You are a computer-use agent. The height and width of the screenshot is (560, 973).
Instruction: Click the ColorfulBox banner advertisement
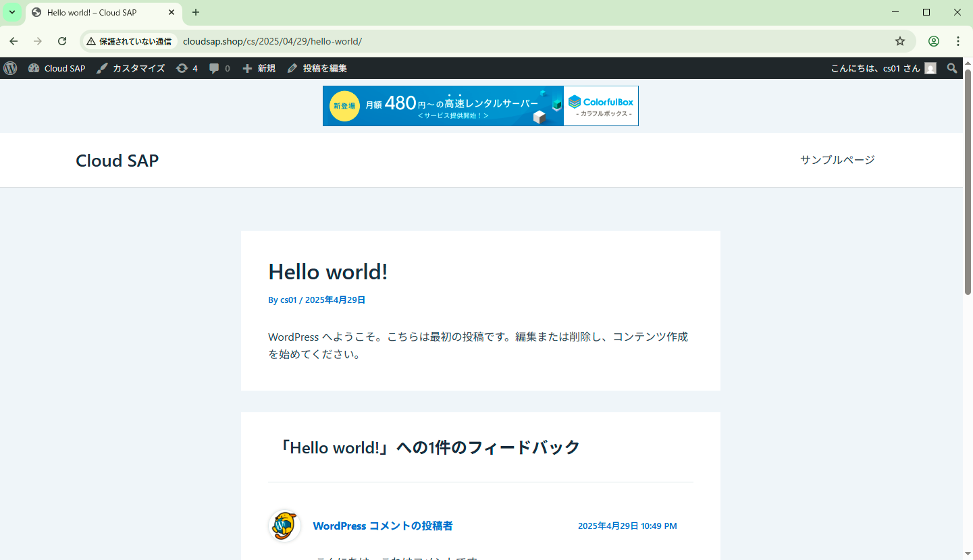[x=480, y=106]
